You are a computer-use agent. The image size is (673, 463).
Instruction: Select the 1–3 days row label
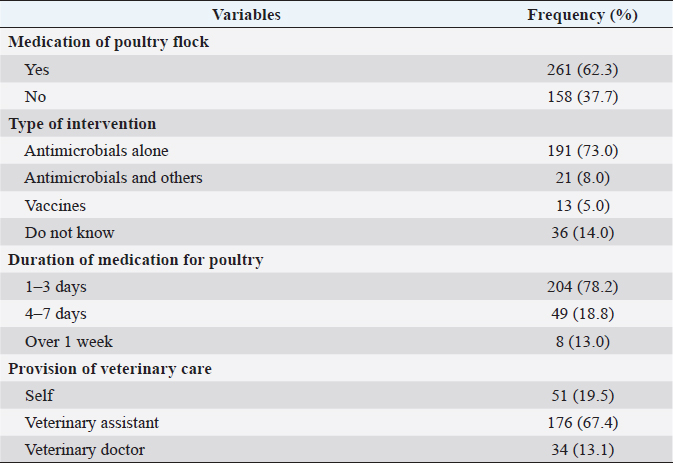click(57, 287)
